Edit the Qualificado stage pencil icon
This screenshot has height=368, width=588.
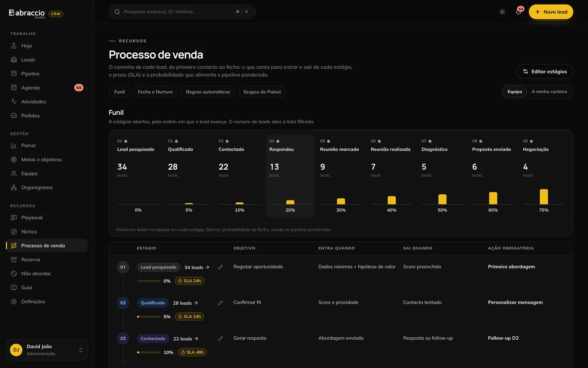pyautogui.click(x=220, y=303)
